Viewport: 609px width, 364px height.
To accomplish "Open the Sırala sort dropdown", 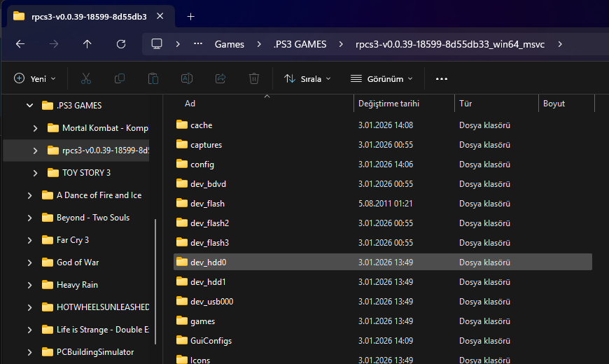I will click(307, 79).
